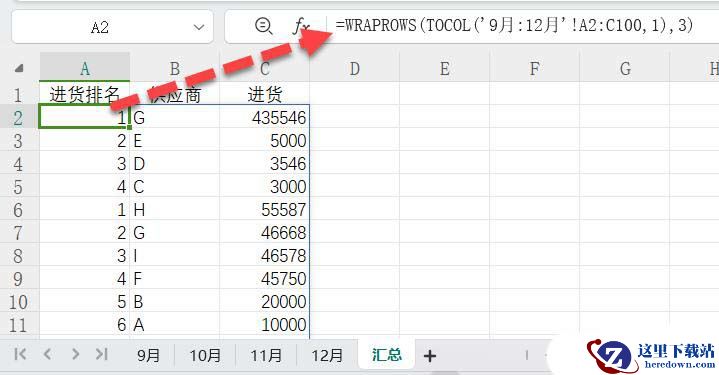Viewport: 719px width, 375px height.
Task: Select row 3 header
Action: click(18, 140)
